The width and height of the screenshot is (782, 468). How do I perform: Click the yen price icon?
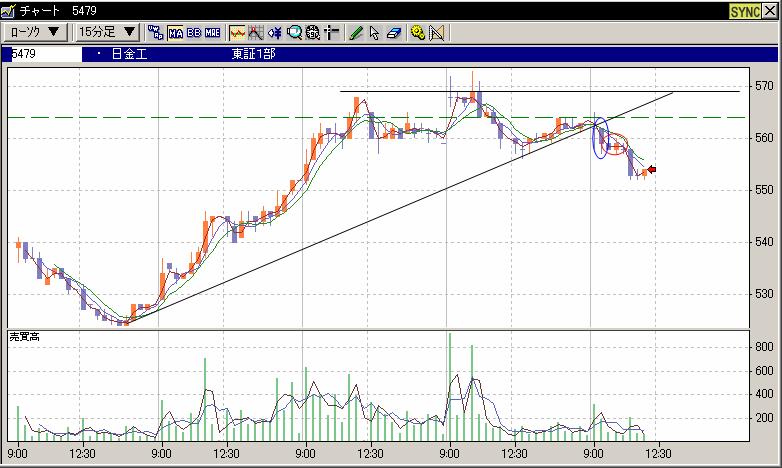(274, 33)
